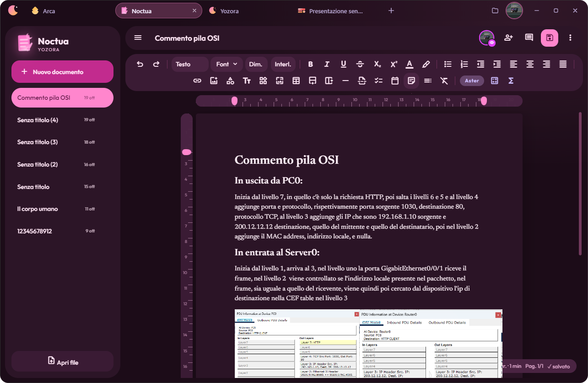Click the embedded PDU Information screenshot
The height and width of the screenshot is (383, 588).
pyautogui.click(x=368, y=344)
